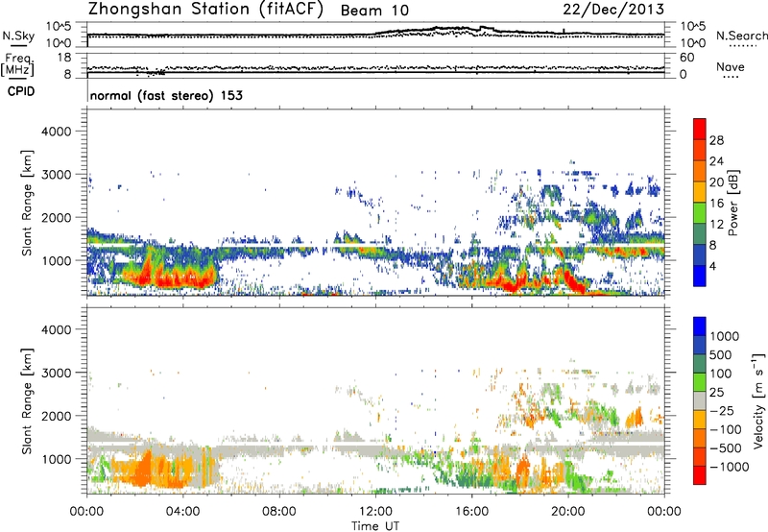Image resolution: width=768 pixels, height=532 pixels.
Task: Click the date '22/Dec/2013'
Action: (613, 9)
